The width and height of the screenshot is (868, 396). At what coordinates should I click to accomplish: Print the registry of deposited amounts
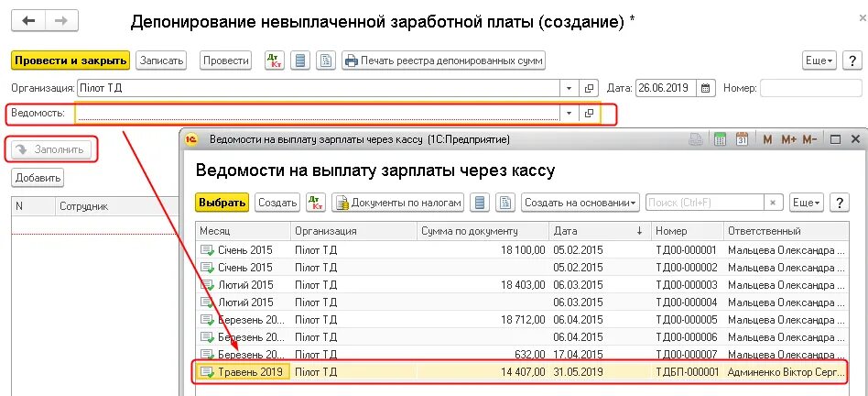443,60
